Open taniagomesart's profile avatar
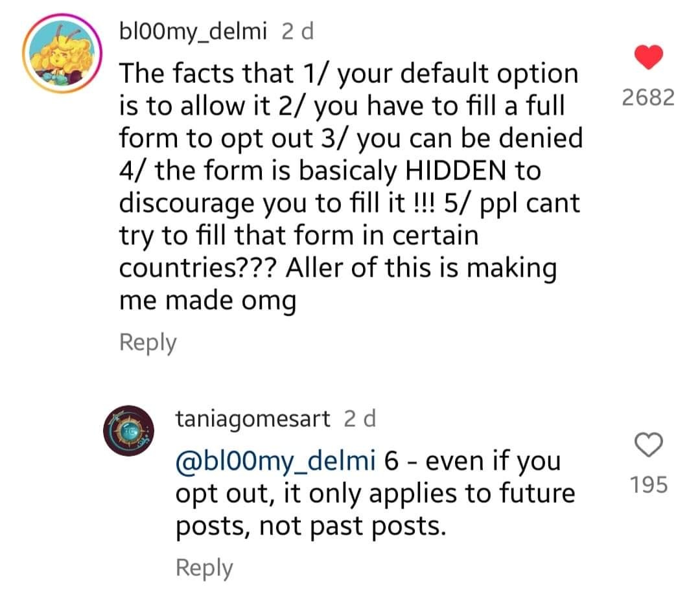700x614 pixels. click(128, 431)
